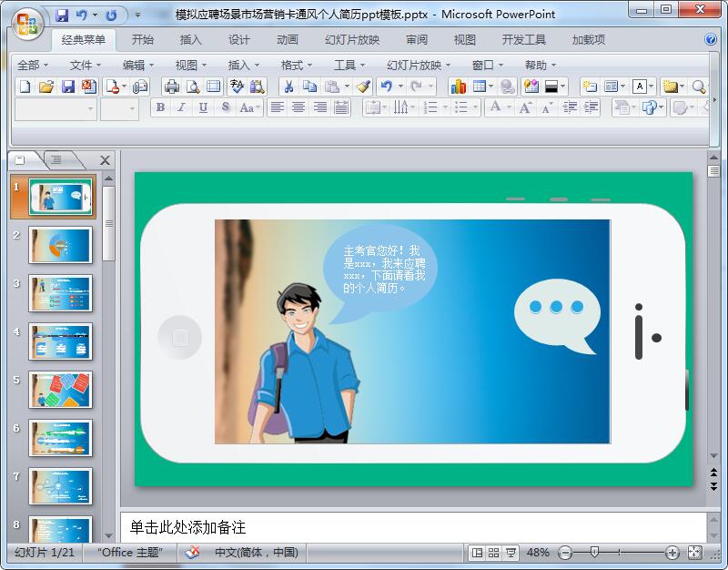The width and height of the screenshot is (728, 570).
Task: Align text to the right
Action: [x=320, y=107]
